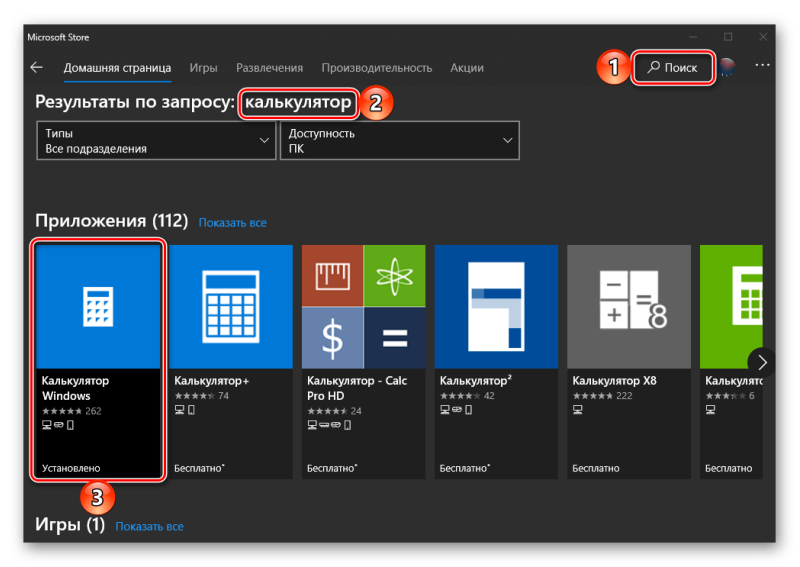Open the user account avatar
Viewport: 800px width, 567px height.
(x=727, y=67)
